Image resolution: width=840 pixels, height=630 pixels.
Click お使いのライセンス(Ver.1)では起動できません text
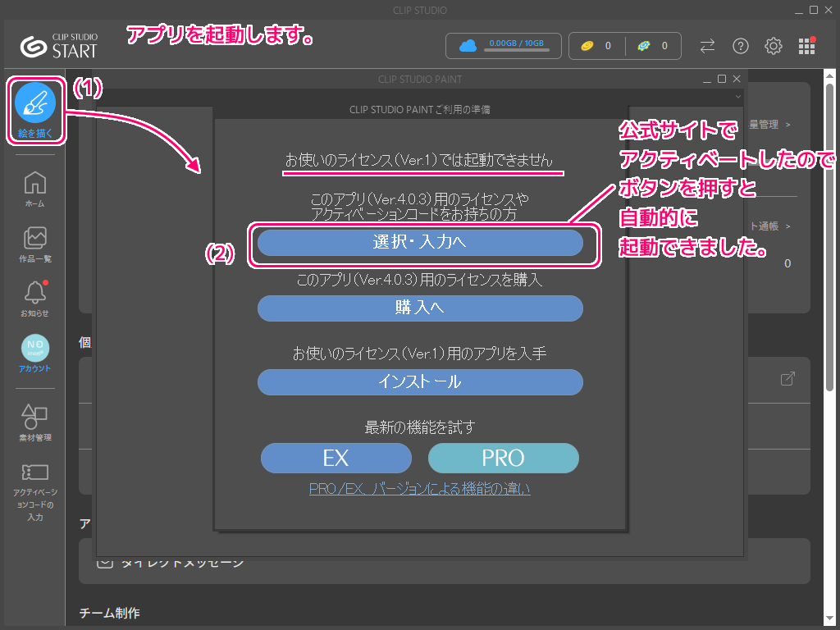coord(418,160)
